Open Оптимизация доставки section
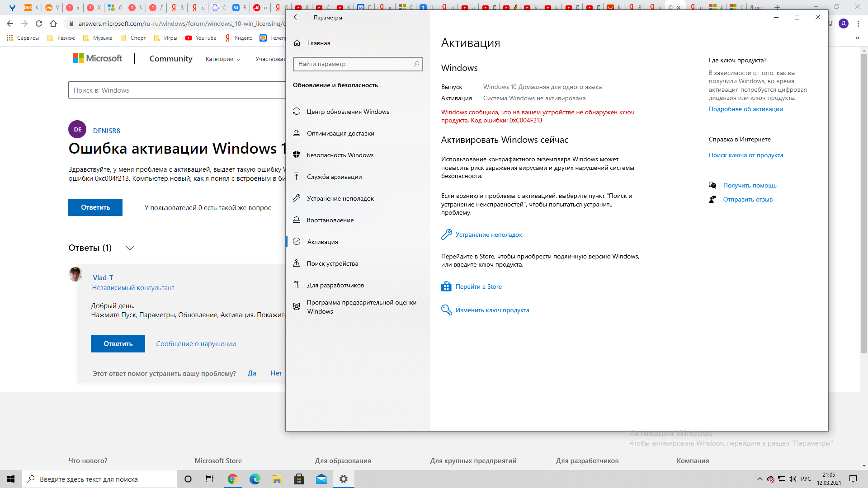Viewport: 868px width, 488px height. pos(340,133)
